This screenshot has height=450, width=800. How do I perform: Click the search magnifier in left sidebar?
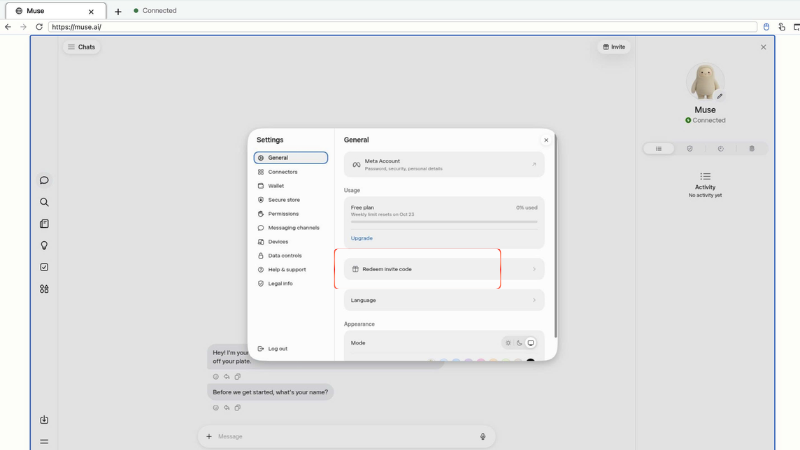(44, 202)
